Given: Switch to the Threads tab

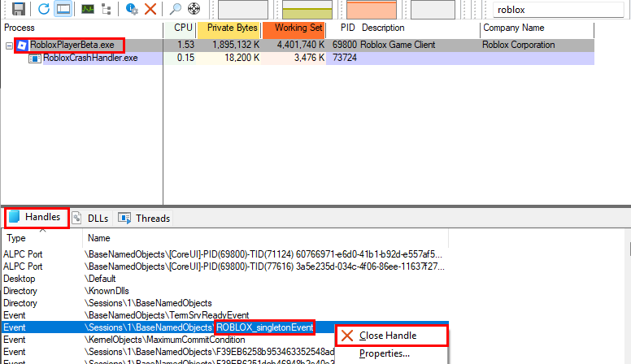Looking at the screenshot, I should [x=144, y=219].
